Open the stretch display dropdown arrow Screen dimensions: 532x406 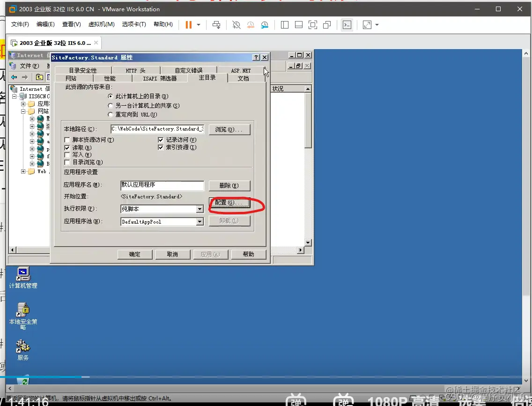pyautogui.click(x=377, y=25)
